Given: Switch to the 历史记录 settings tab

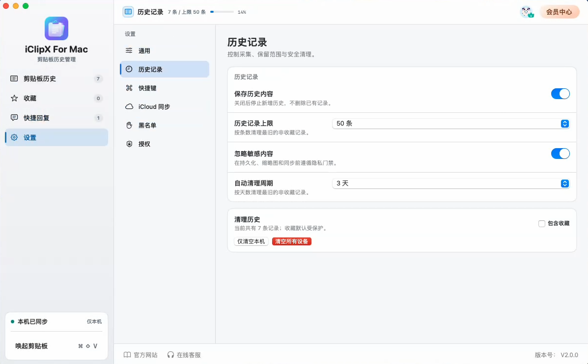Looking at the screenshot, I should point(165,69).
